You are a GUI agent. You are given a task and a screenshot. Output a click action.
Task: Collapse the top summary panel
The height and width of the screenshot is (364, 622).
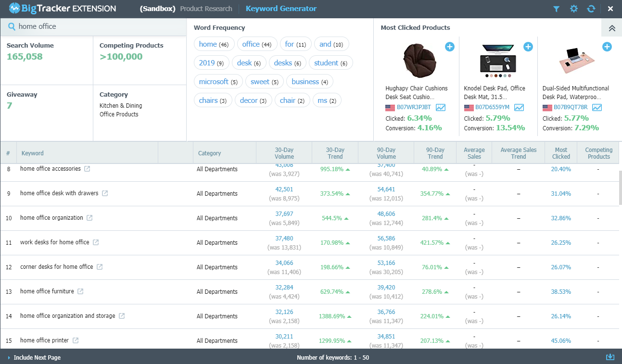pos(612,28)
